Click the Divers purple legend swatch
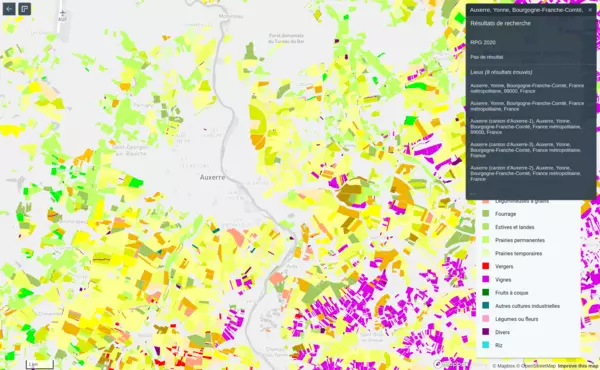600x370 pixels. point(486,332)
